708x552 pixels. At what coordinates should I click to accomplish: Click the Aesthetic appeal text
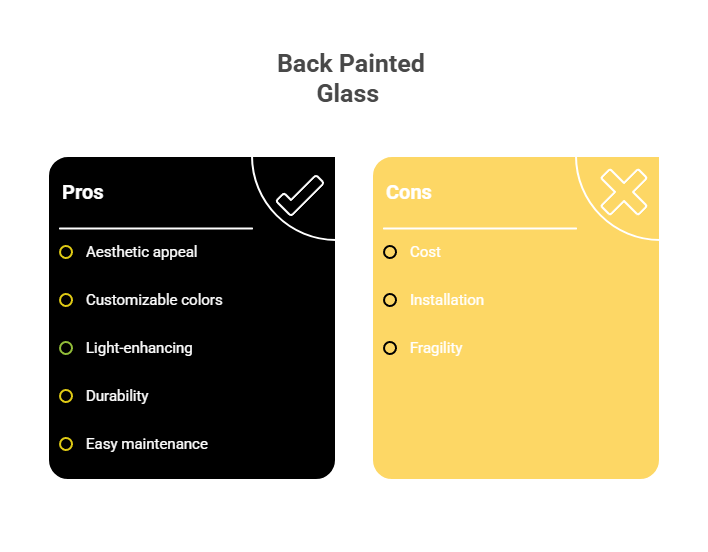coord(141,252)
